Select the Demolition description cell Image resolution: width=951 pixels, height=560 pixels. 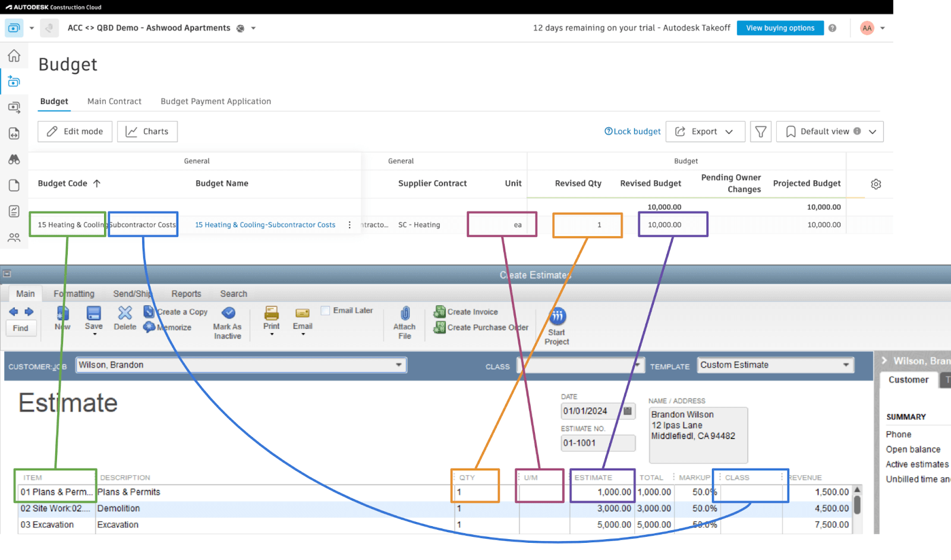(x=273, y=508)
